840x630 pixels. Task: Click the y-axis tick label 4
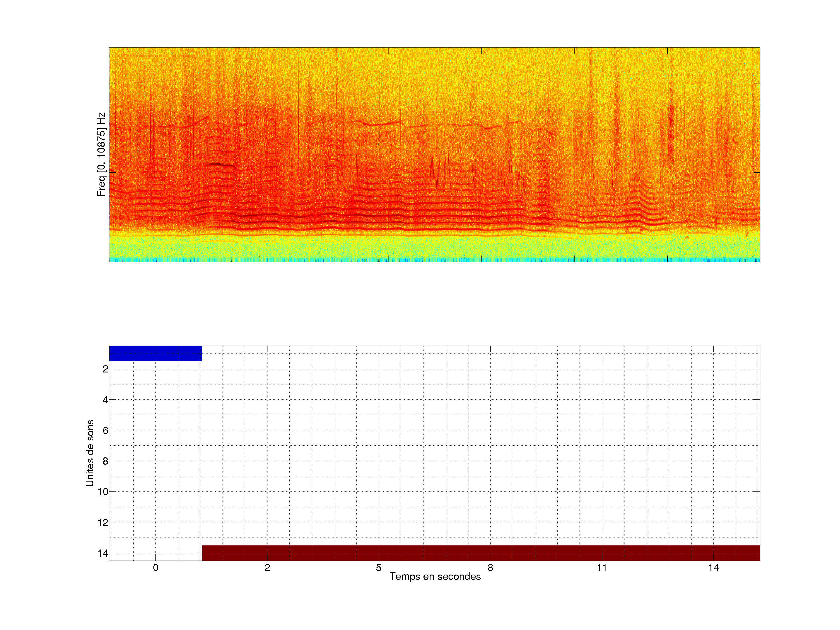coord(105,400)
